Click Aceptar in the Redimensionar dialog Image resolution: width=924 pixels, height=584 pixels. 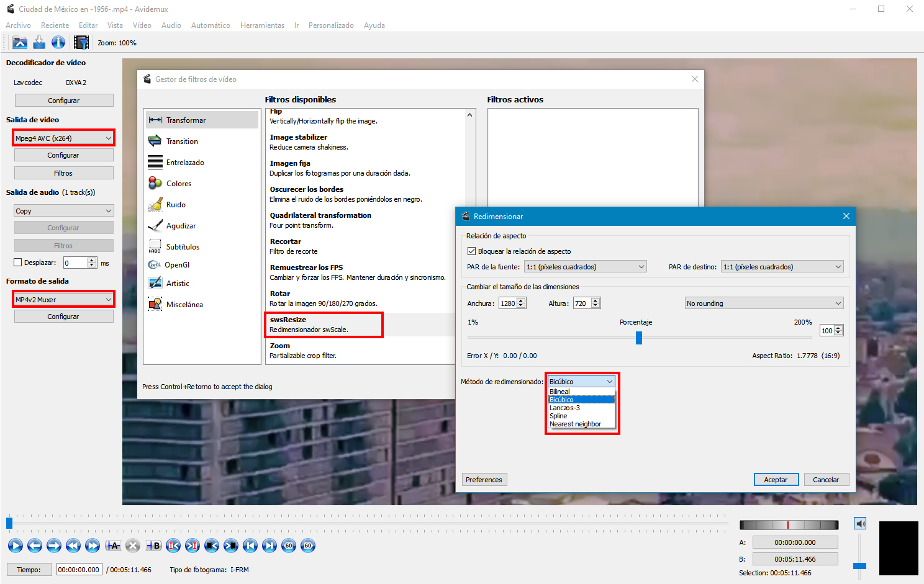776,480
